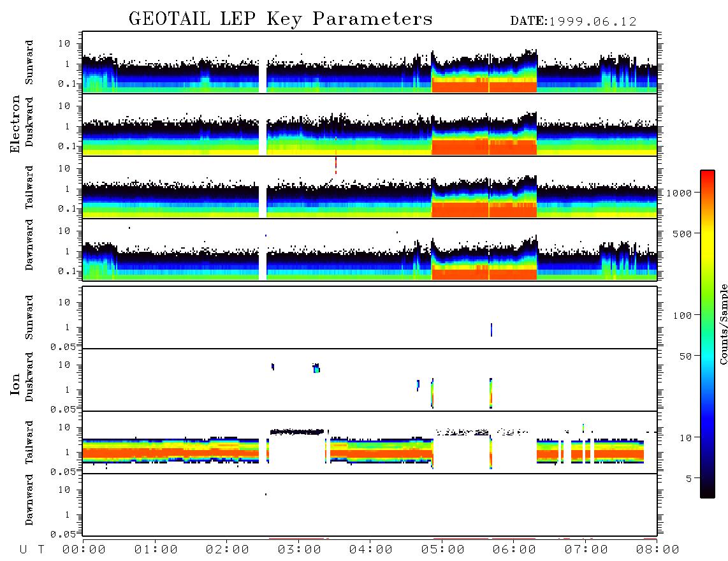Click the 02:00 time tick label

(227, 550)
